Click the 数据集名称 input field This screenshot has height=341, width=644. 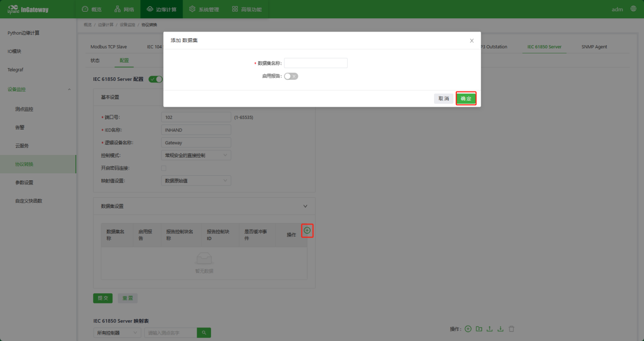coord(316,63)
